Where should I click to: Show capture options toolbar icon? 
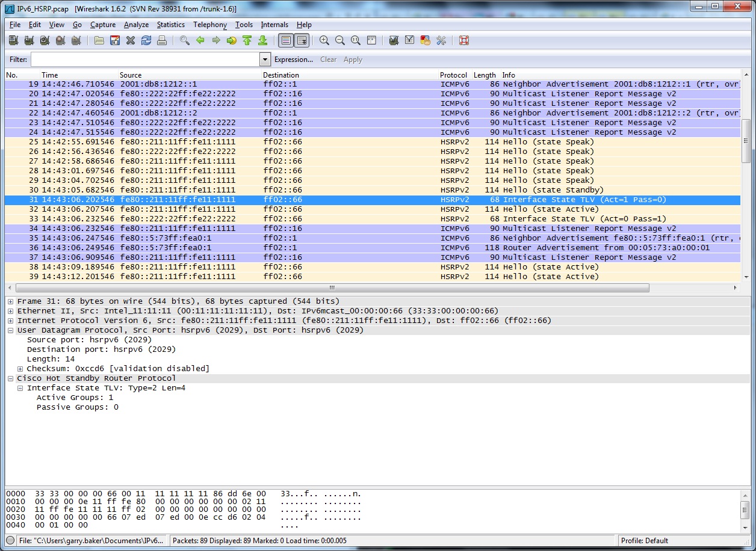tap(29, 40)
